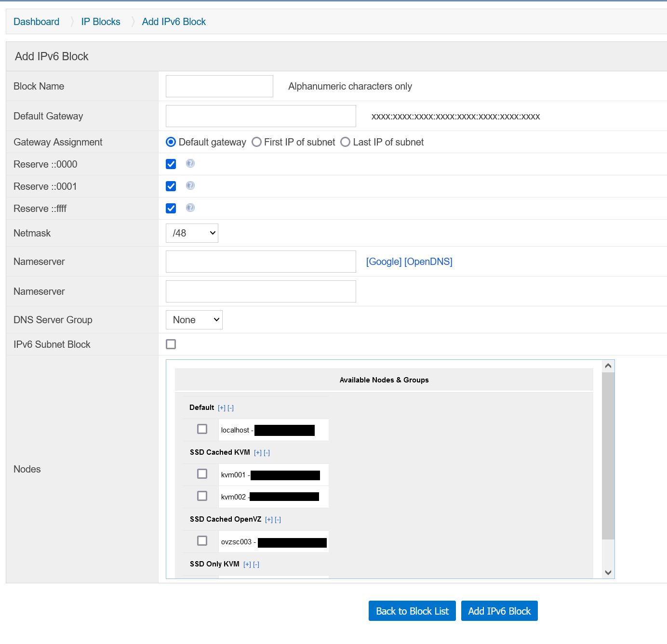Click the help icon beside Reserve ::0000

coord(190,164)
